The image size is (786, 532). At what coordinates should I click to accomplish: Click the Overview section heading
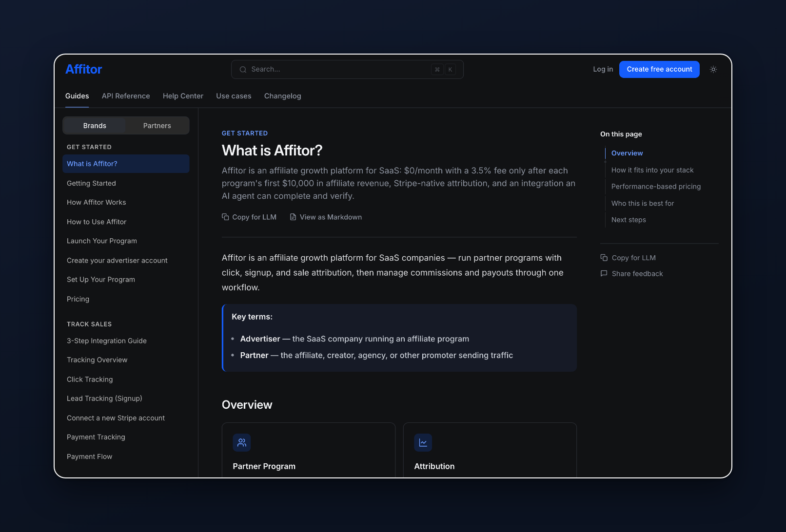point(247,405)
